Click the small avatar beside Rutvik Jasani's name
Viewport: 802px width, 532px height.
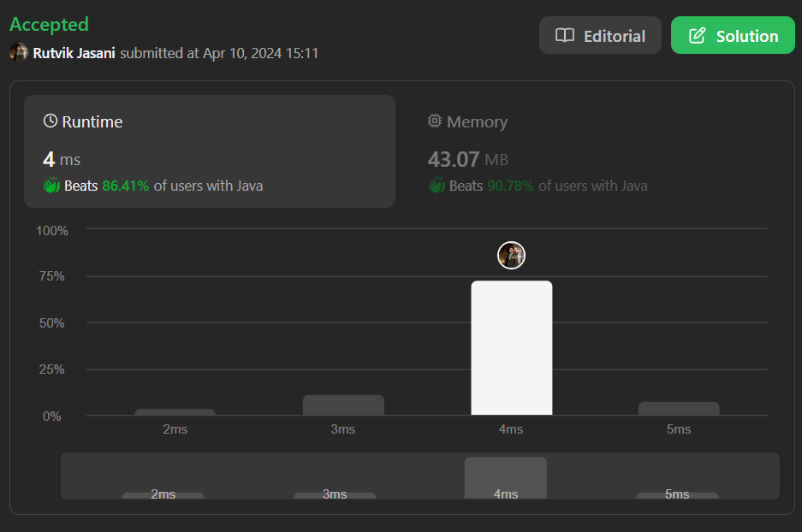coord(19,53)
